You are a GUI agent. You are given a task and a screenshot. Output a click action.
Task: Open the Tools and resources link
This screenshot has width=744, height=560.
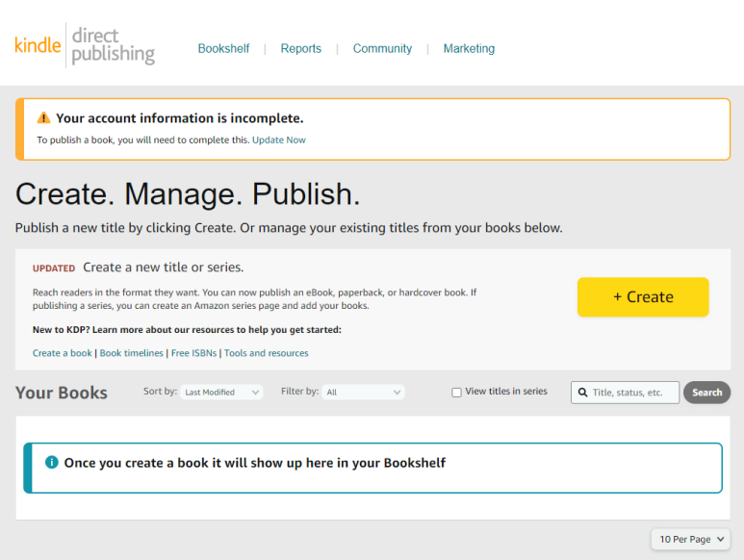pyautogui.click(x=267, y=353)
